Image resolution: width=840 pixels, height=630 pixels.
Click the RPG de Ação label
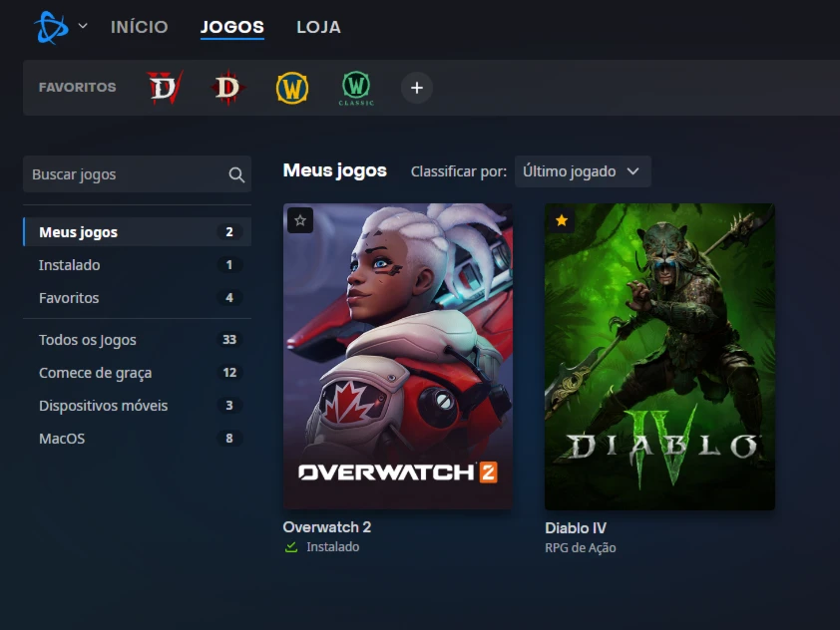click(x=581, y=548)
